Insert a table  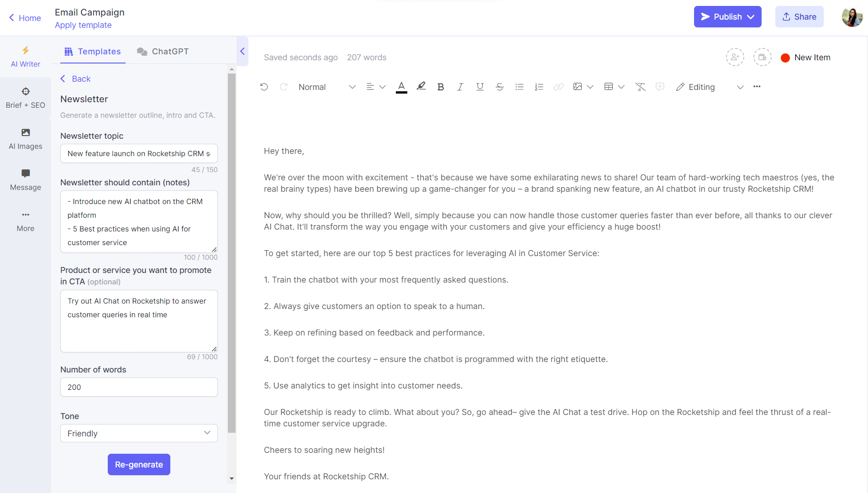(609, 87)
